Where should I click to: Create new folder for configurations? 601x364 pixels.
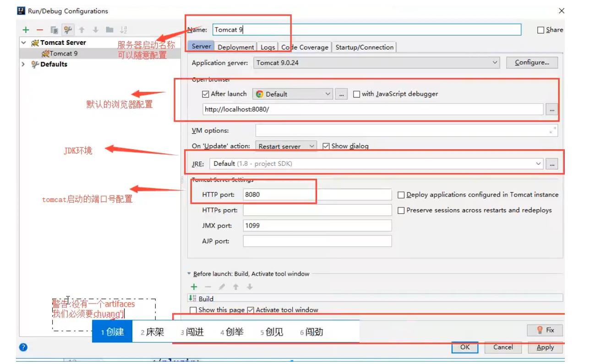pos(109,30)
